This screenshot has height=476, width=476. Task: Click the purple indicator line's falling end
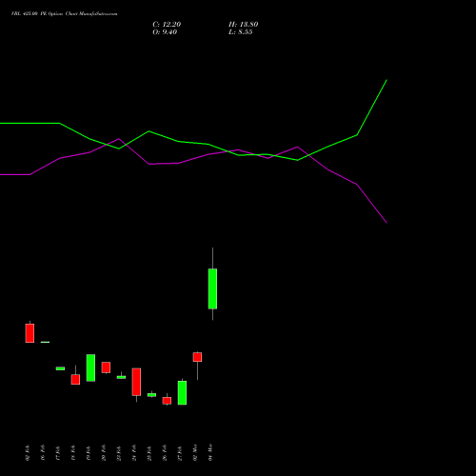(386, 223)
